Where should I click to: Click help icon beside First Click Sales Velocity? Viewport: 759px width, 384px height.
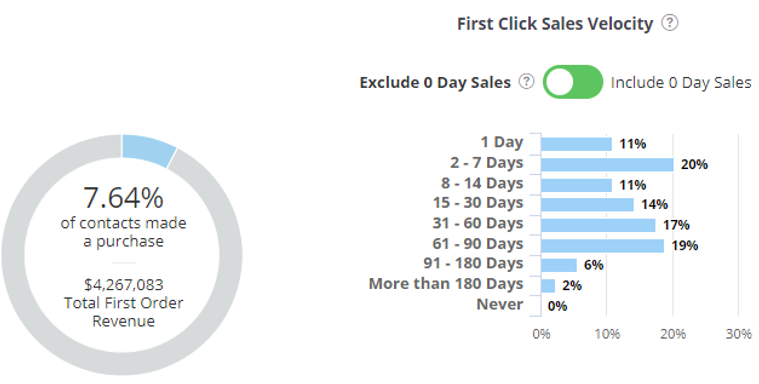click(670, 23)
